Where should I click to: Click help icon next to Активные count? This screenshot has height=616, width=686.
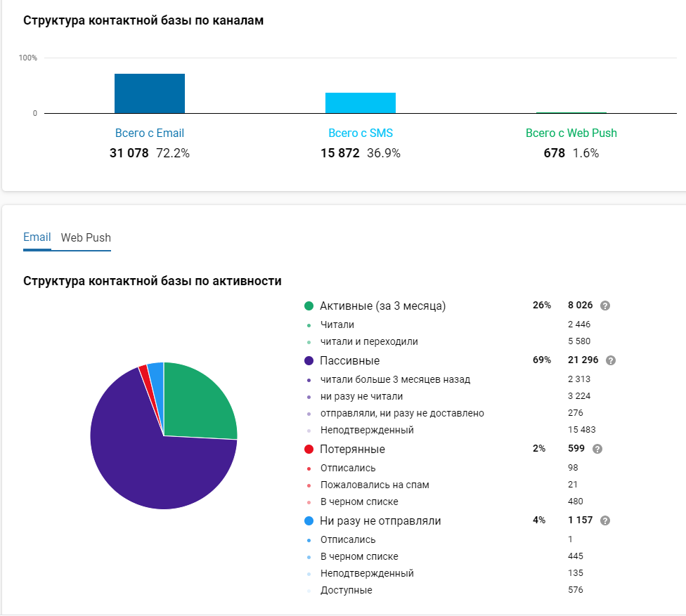pos(605,306)
